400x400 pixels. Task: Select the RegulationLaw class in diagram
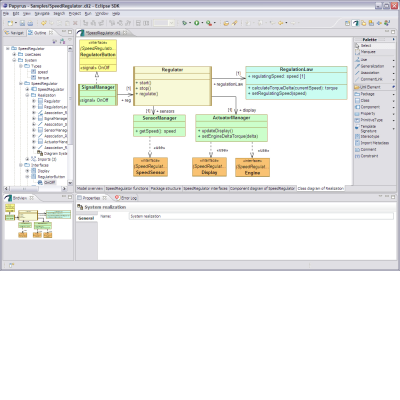(296, 83)
